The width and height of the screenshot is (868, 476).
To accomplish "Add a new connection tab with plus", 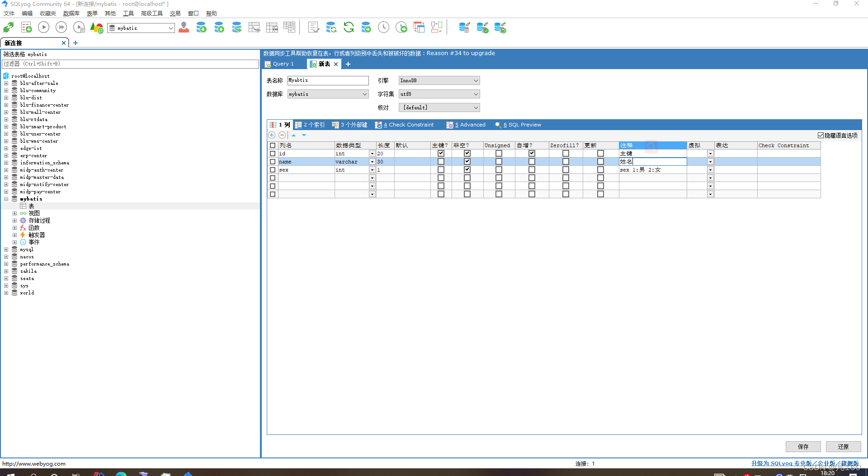I will coord(75,43).
